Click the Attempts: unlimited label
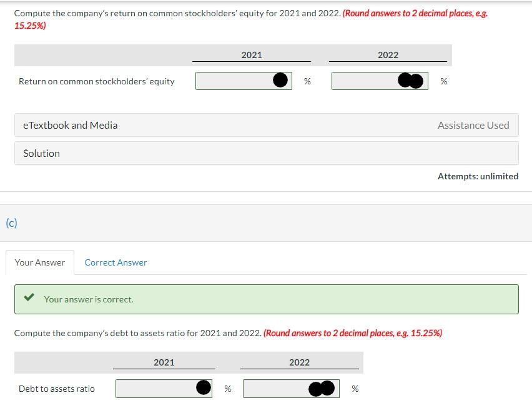 [x=478, y=176]
